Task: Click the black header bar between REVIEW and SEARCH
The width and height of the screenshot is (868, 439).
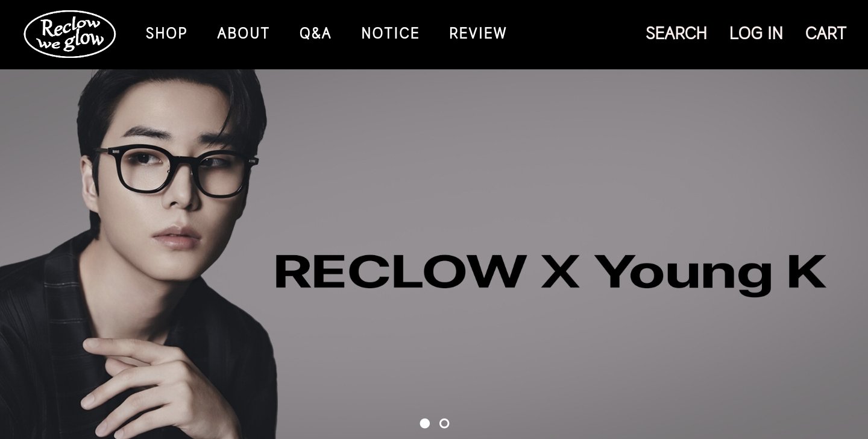Action: [x=576, y=34]
